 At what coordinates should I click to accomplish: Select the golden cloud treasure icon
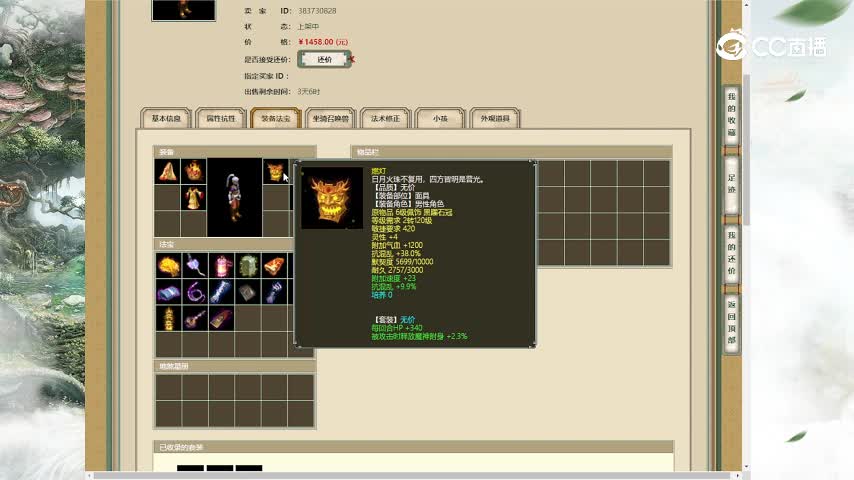[168, 265]
